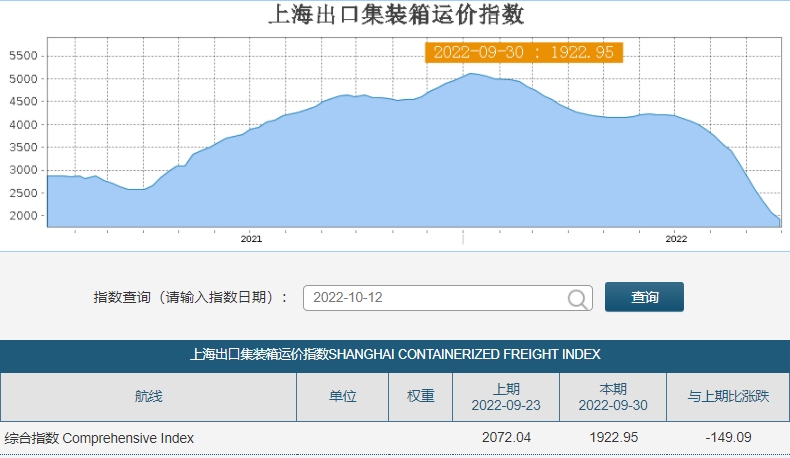The image size is (790, 458).
Task: Select the 权重 column header
Action: 420,397
